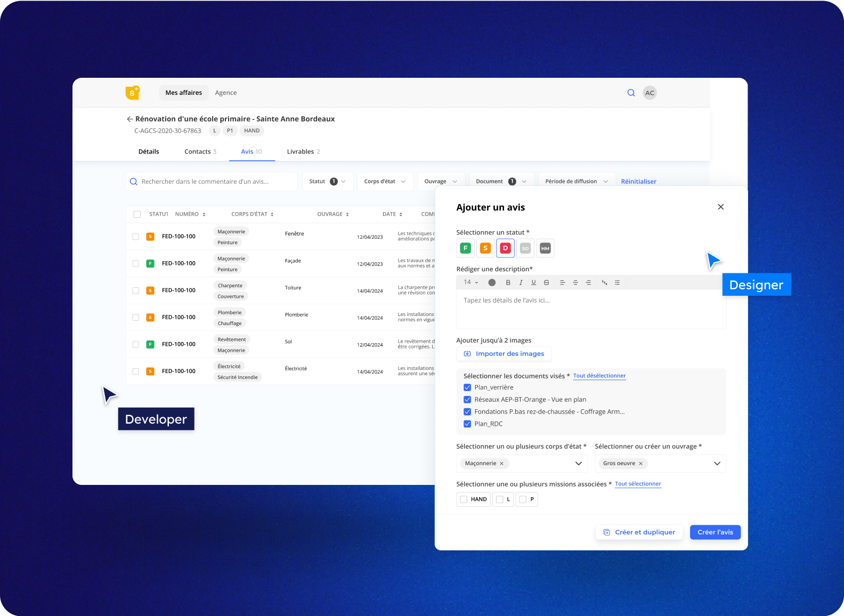
Task: Open the Contacts tab
Action: click(200, 152)
